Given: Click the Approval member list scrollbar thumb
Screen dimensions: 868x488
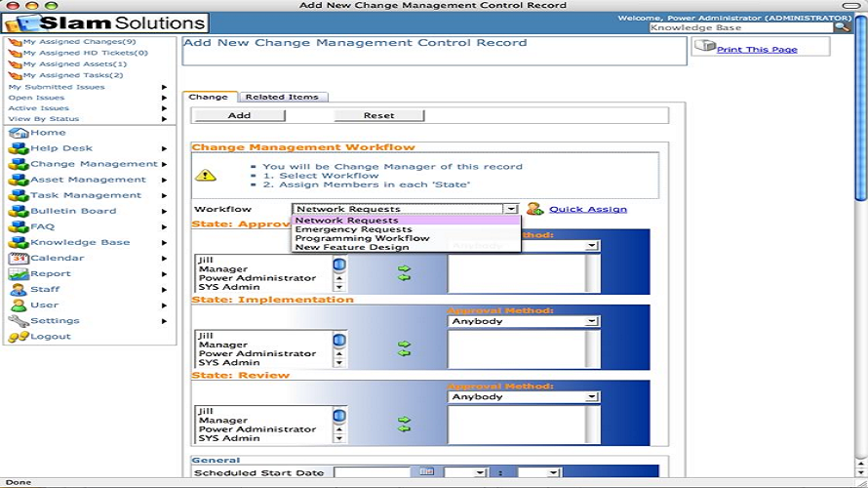Looking at the screenshot, I should pos(339,264).
